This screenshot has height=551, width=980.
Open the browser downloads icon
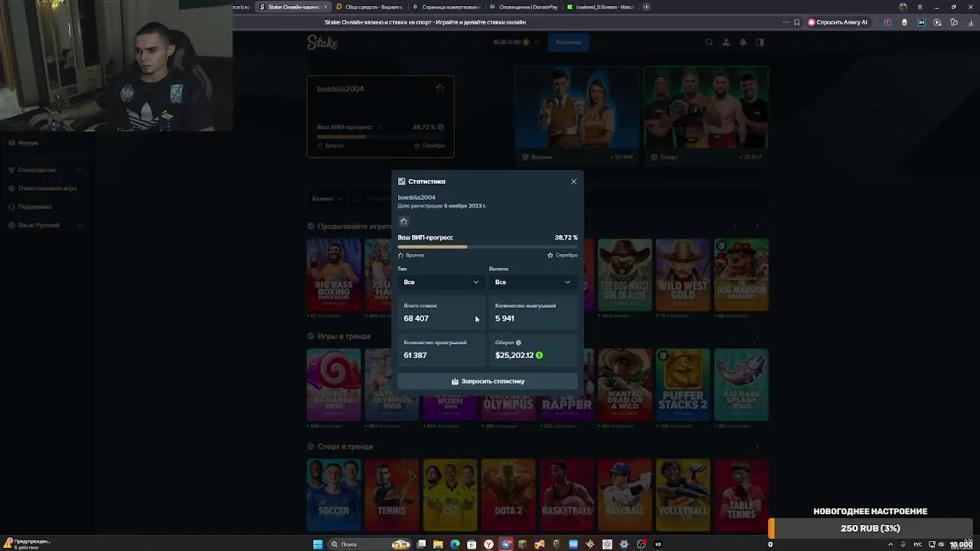point(970,22)
